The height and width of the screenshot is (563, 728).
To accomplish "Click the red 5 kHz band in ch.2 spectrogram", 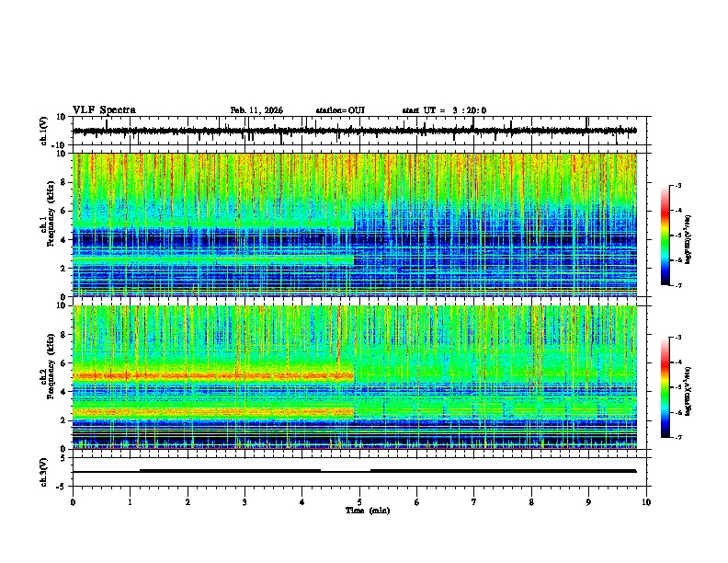I will tap(213, 375).
